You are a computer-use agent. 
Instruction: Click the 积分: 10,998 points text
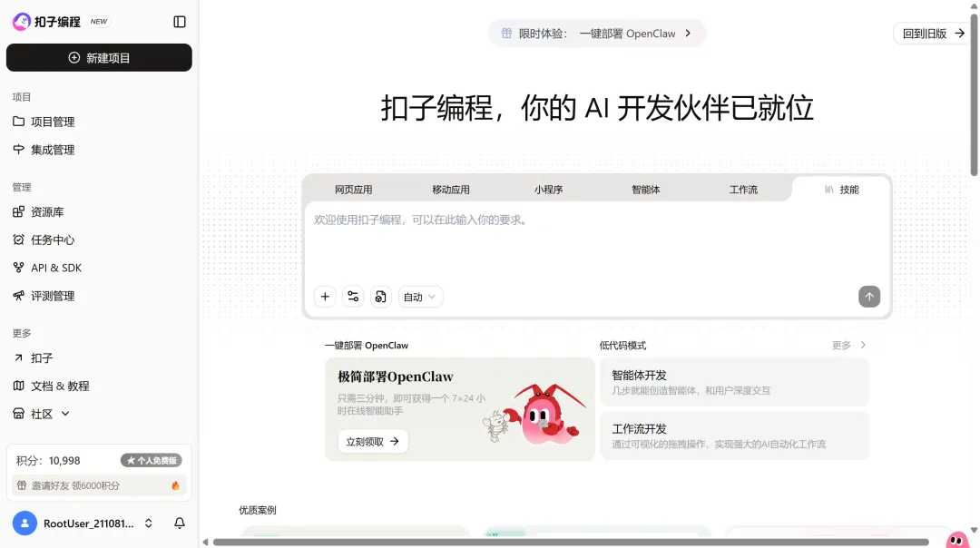point(48,461)
